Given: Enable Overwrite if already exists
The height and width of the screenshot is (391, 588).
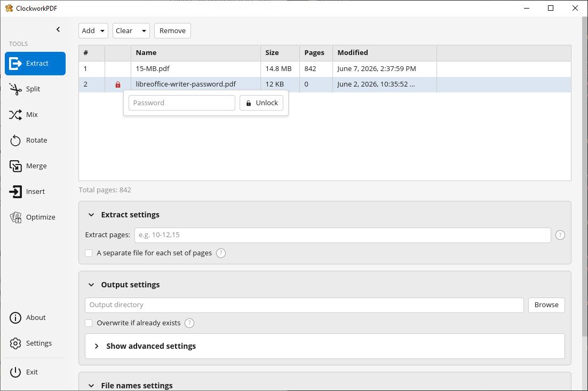Looking at the screenshot, I should [x=89, y=323].
